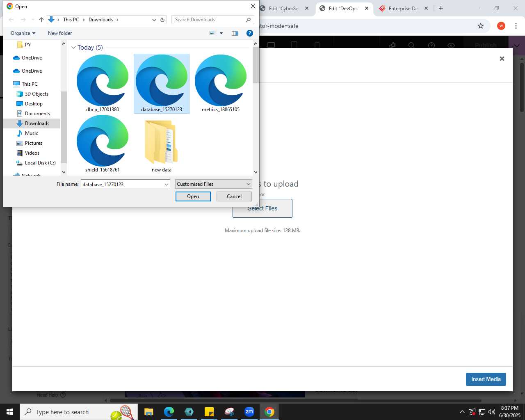Open the Organize menu
The image size is (525, 420).
point(23,33)
